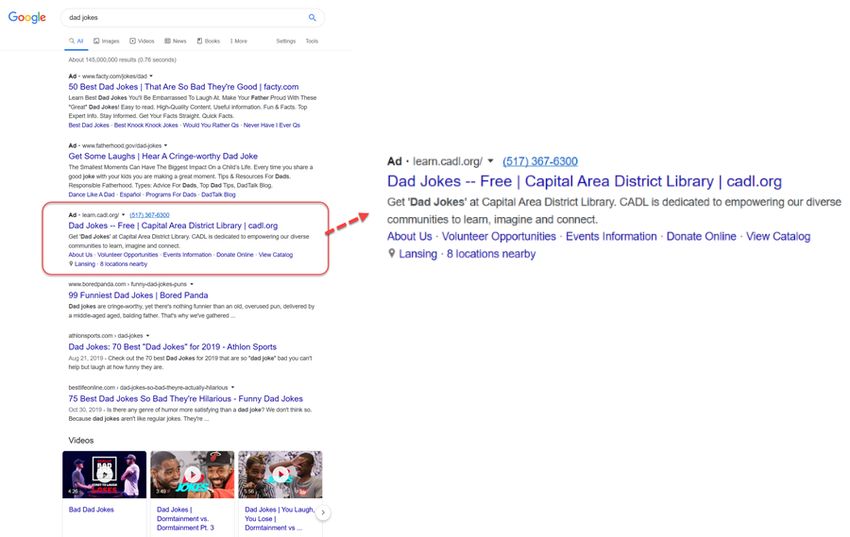Open the Bad Dad Jokes video title link

(91, 509)
